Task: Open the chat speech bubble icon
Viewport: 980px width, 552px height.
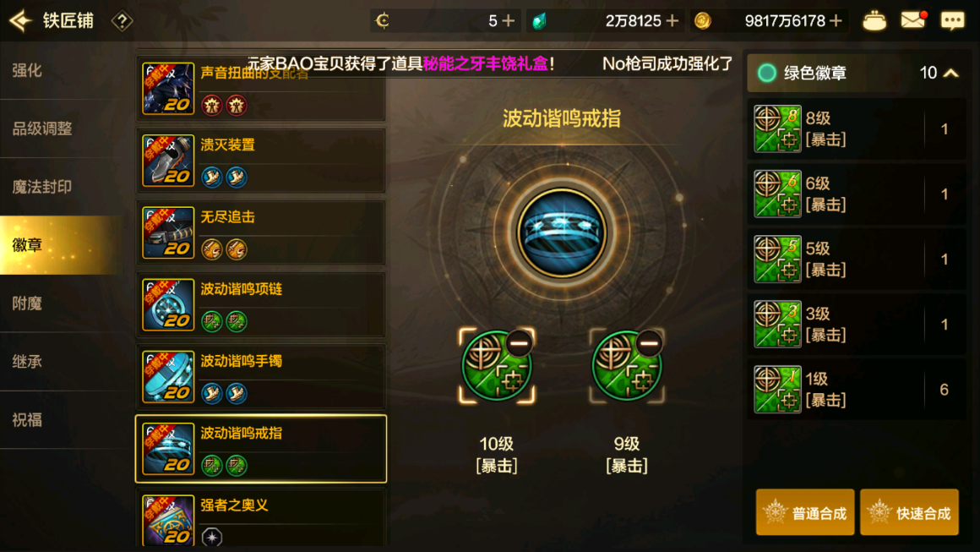Action: [952, 20]
